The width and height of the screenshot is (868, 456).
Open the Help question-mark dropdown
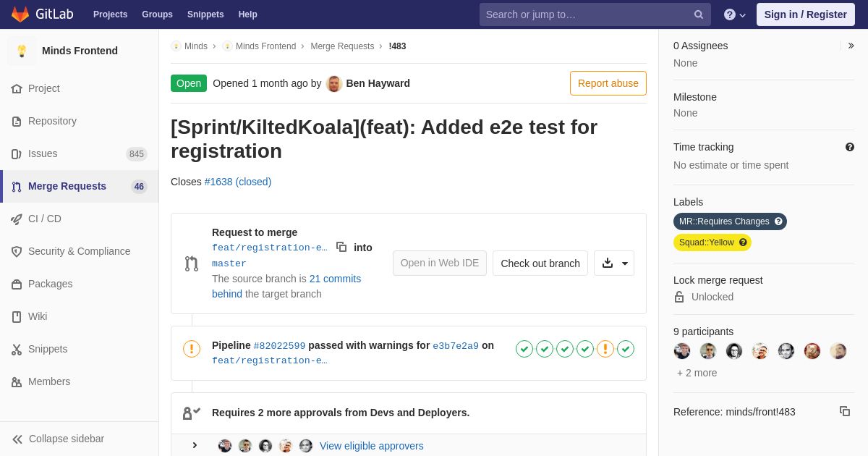(734, 14)
